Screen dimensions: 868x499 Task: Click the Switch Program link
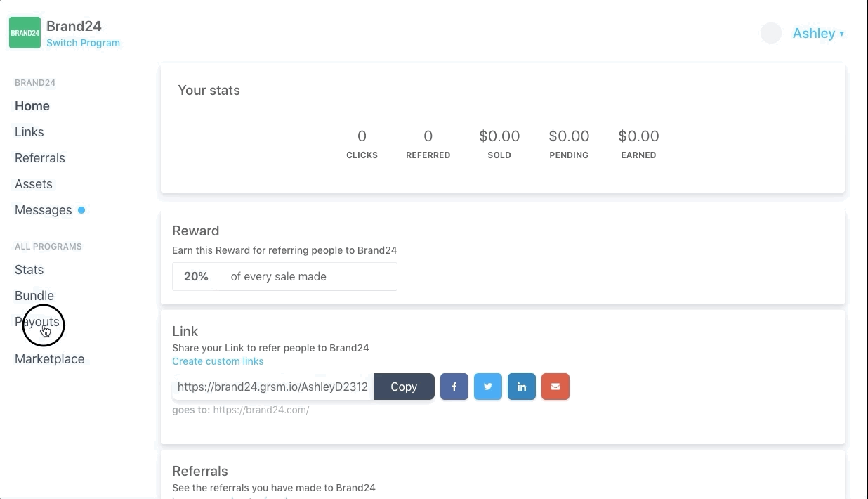tap(83, 43)
